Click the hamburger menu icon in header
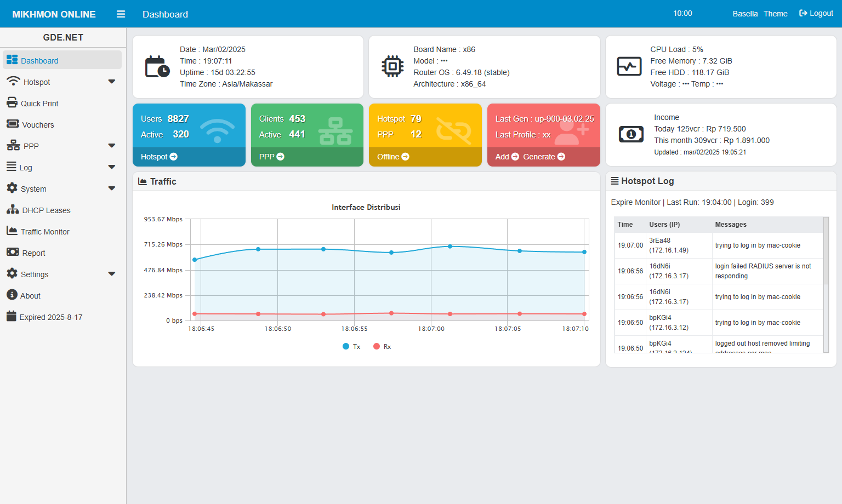 121,14
